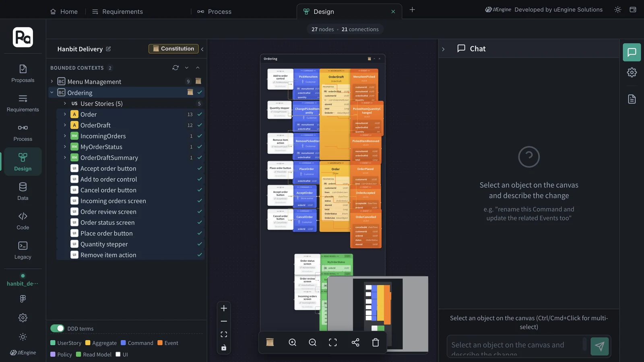
Task: Click the trash delete icon in canvas toolbar
Action: pos(376,342)
